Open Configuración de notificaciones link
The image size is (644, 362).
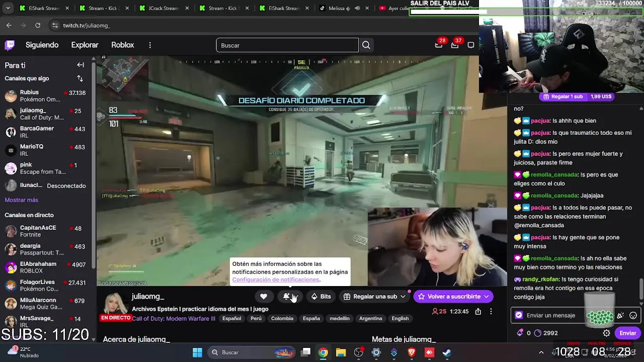click(x=276, y=280)
